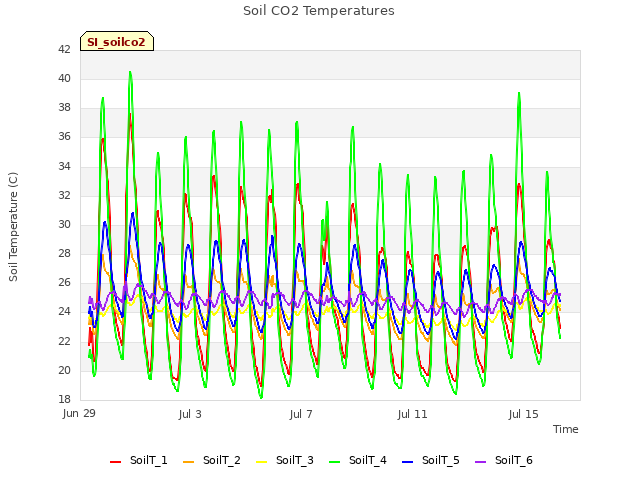Click the green SoilT_4 legend color marker
640x480 pixels.
click(335, 462)
